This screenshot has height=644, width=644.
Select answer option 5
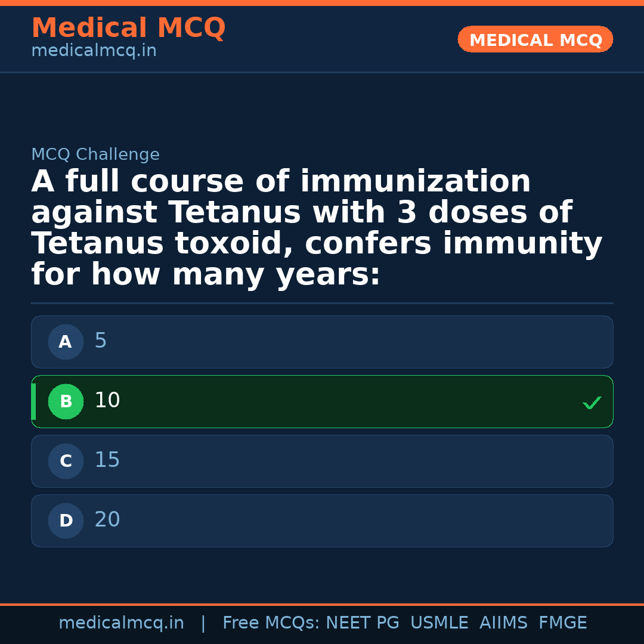point(322,342)
